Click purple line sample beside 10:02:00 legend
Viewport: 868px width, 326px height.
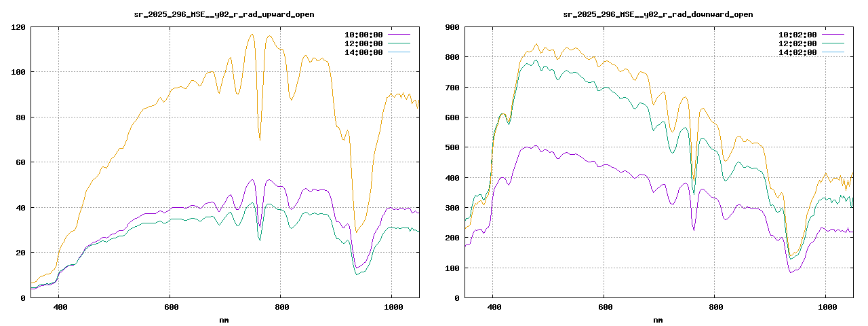[x=833, y=34]
